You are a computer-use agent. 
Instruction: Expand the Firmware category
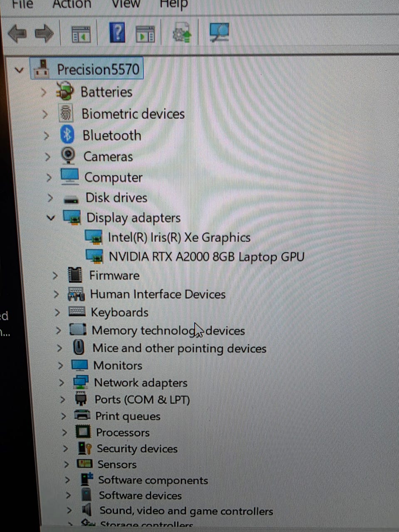click(x=55, y=275)
